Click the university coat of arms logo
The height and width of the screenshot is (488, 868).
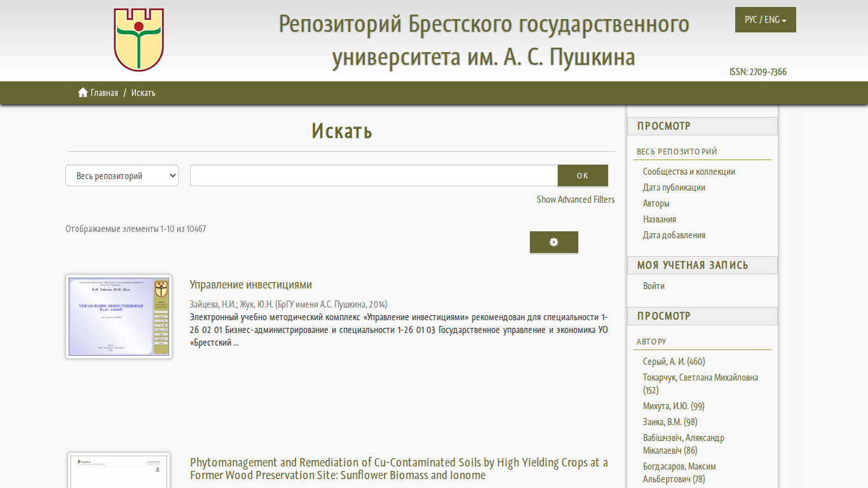pyautogui.click(x=139, y=39)
